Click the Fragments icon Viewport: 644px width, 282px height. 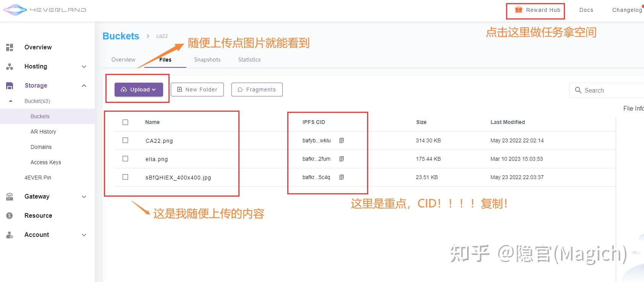[240, 90]
